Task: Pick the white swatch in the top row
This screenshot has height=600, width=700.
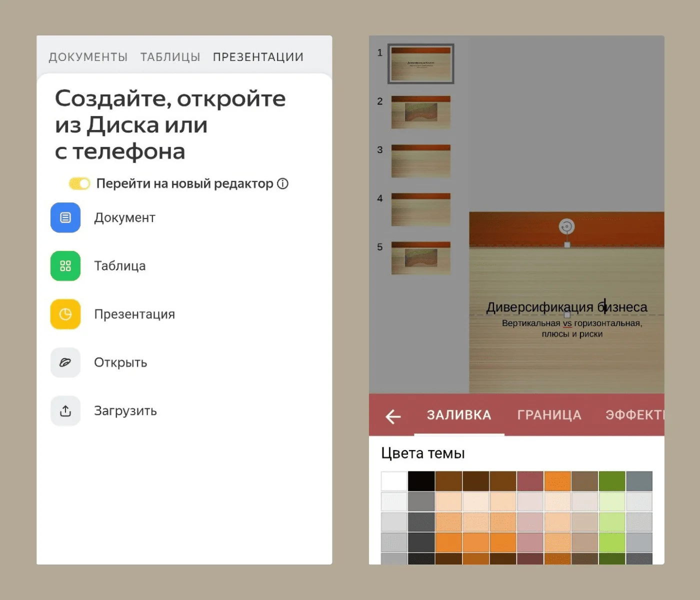Action: pos(394,481)
